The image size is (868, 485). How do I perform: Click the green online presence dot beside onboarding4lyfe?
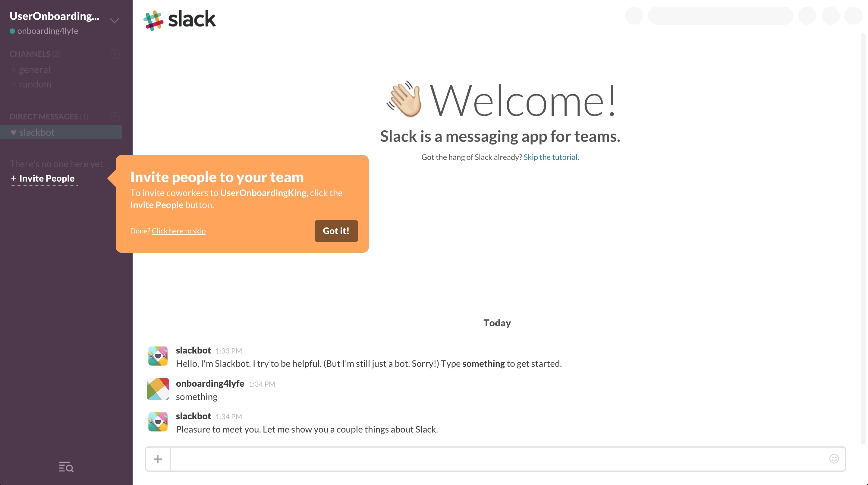[x=12, y=31]
